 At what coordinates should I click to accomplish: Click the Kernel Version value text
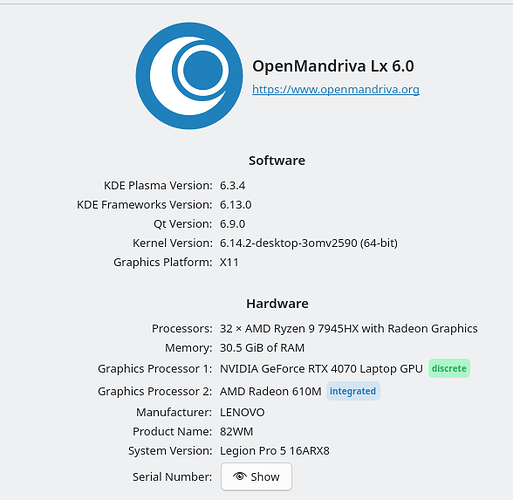pyautogui.click(x=308, y=243)
